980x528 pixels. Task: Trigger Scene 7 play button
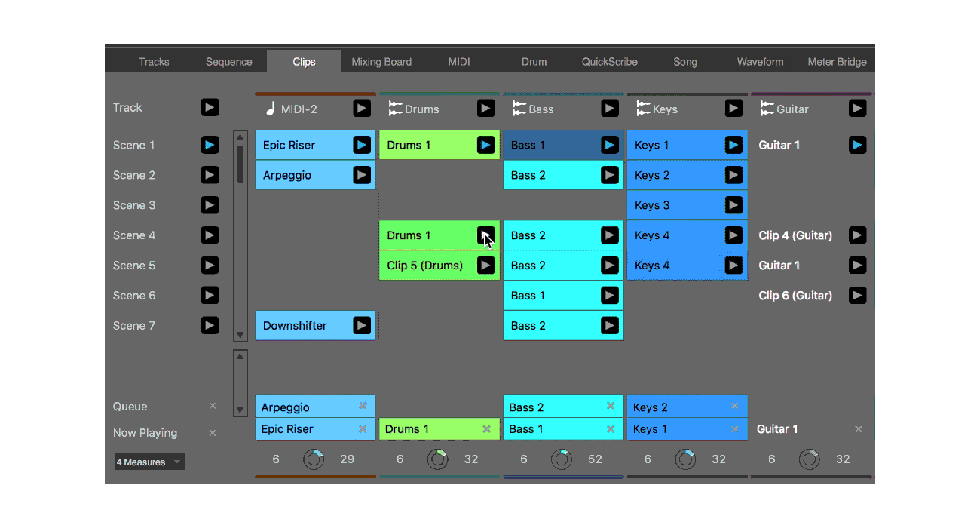(x=210, y=326)
